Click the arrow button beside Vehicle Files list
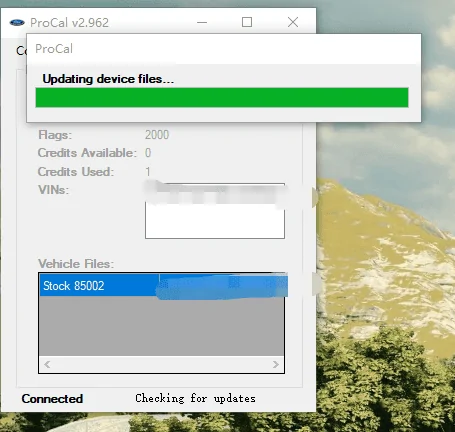Image resolution: width=455 pixels, height=432 pixels. (315, 284)
